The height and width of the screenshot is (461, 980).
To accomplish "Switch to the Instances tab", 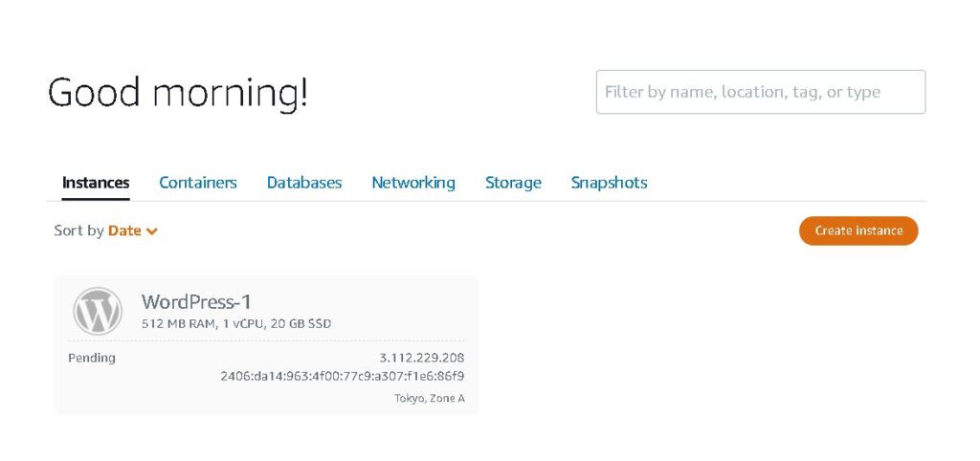I will (x=96, y=183).
